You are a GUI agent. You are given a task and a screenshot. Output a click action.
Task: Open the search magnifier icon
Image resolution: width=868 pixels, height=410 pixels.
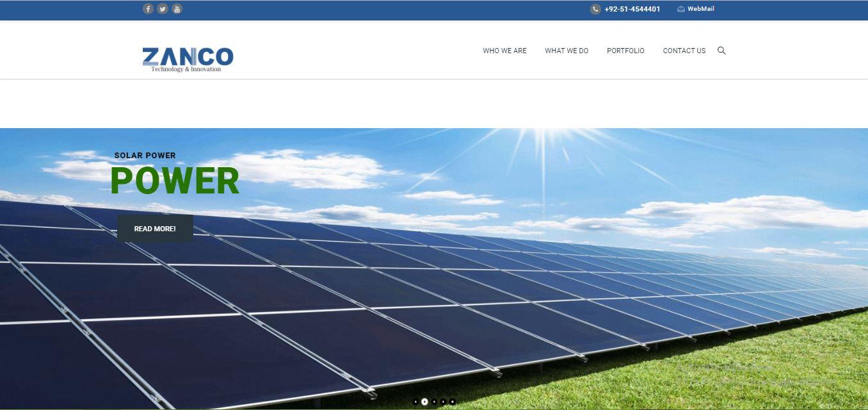[721, 51]
